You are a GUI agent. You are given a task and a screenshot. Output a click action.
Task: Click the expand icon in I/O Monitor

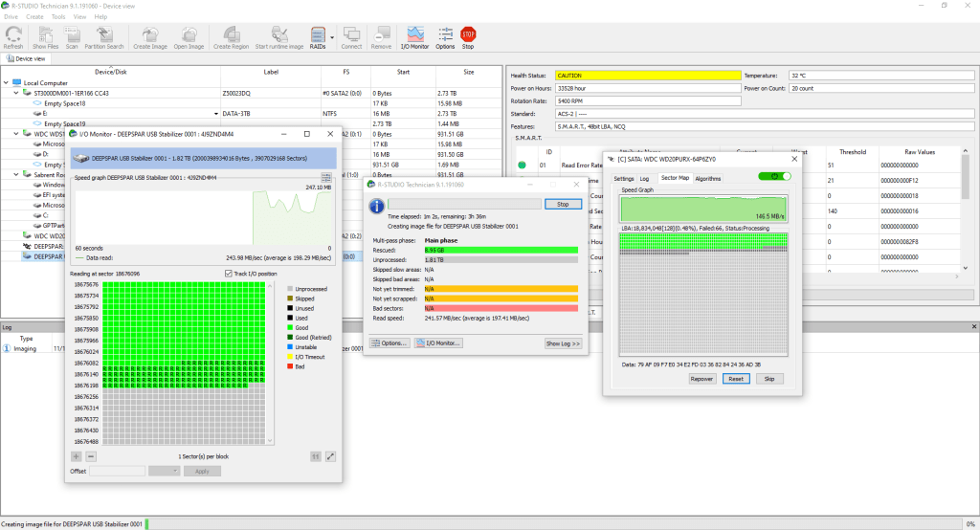point(331,456)
